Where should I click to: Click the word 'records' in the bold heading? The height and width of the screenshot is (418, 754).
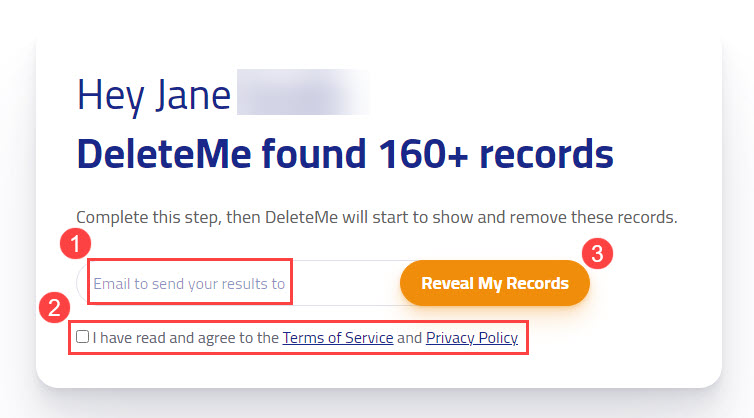click(x=546, y=154)
